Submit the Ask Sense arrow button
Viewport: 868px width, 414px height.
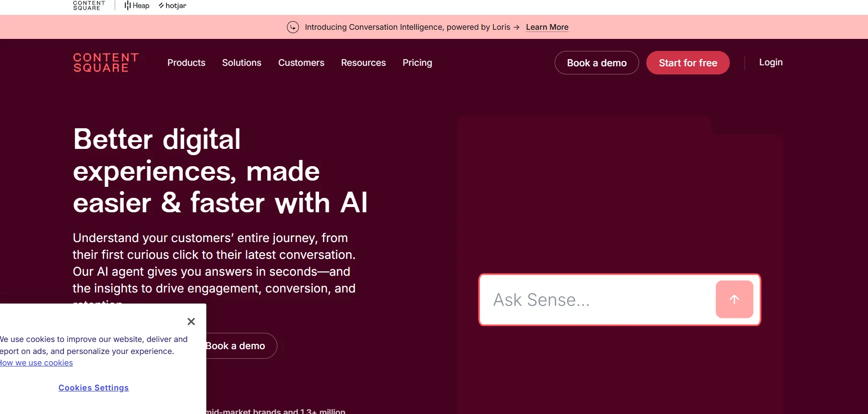pos(734,299)
